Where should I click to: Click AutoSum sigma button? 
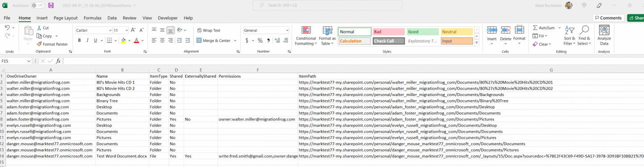544,28
